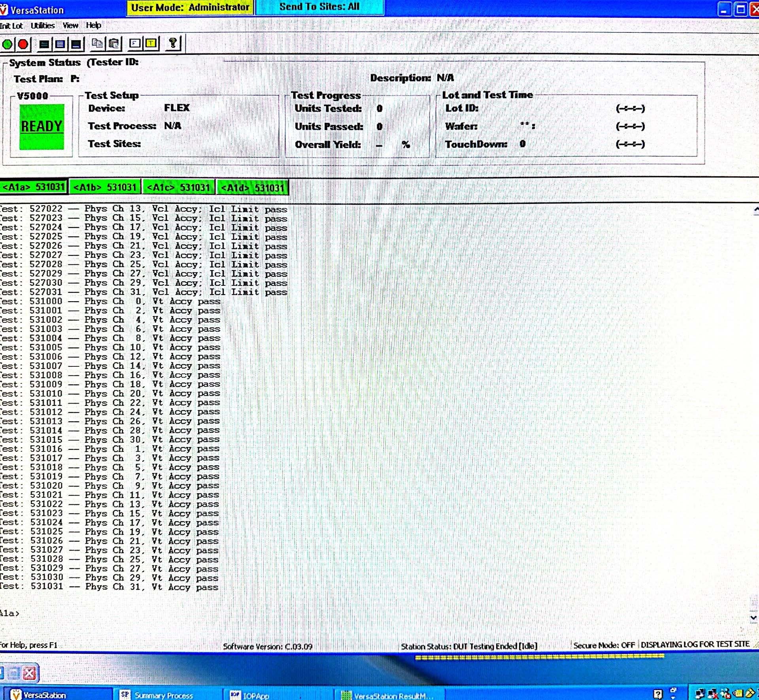This screenshot has width=759, height=700.
Task: Click the Device value FLEX
Action: point(177,108)
